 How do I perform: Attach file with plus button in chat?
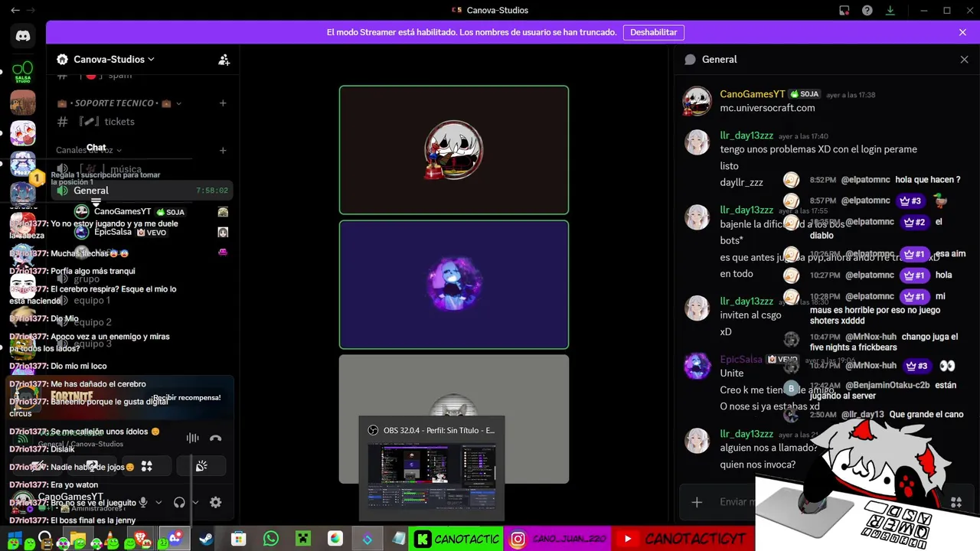coord(697,502)
